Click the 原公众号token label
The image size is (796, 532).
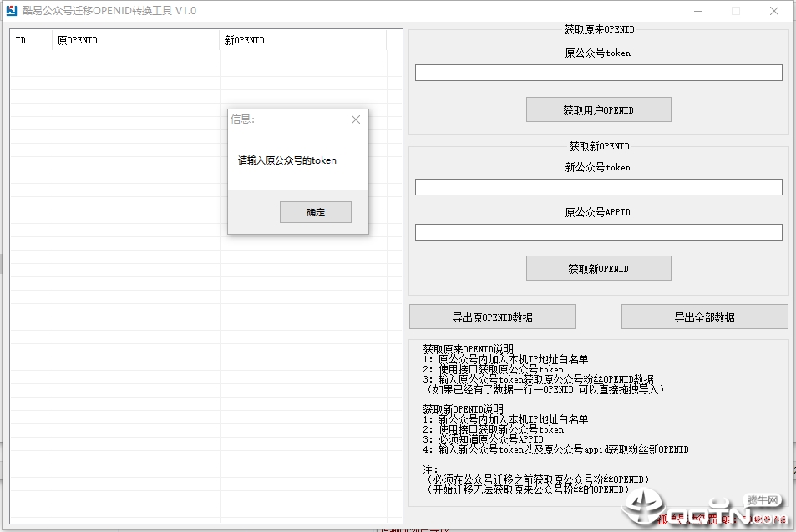pos(598,53)
